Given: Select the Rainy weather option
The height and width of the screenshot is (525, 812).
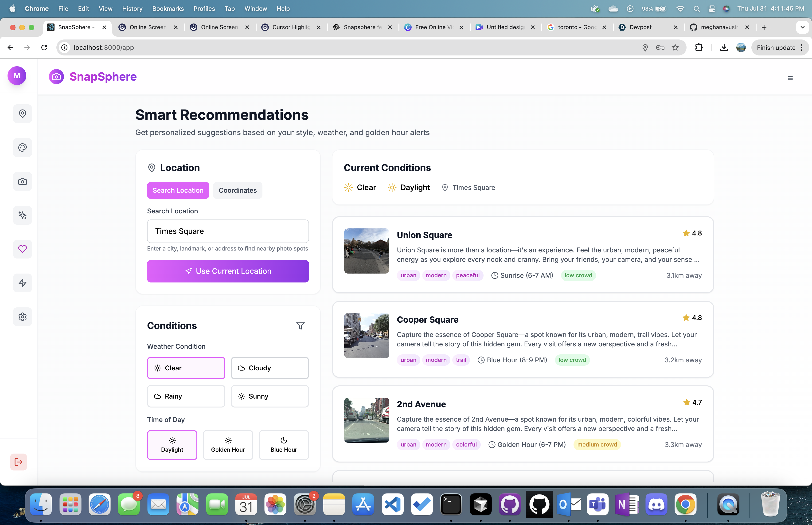Looking at the screenshot, I should pos(186,396).
